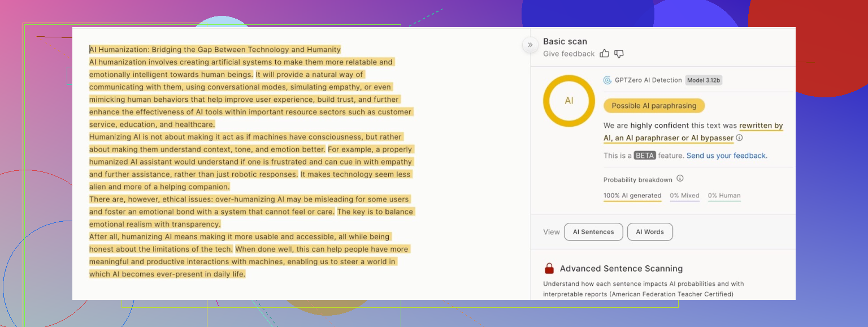Place cursor in the article title line
The height and width of the screenshot is (327, 868).
pos(215,50)
